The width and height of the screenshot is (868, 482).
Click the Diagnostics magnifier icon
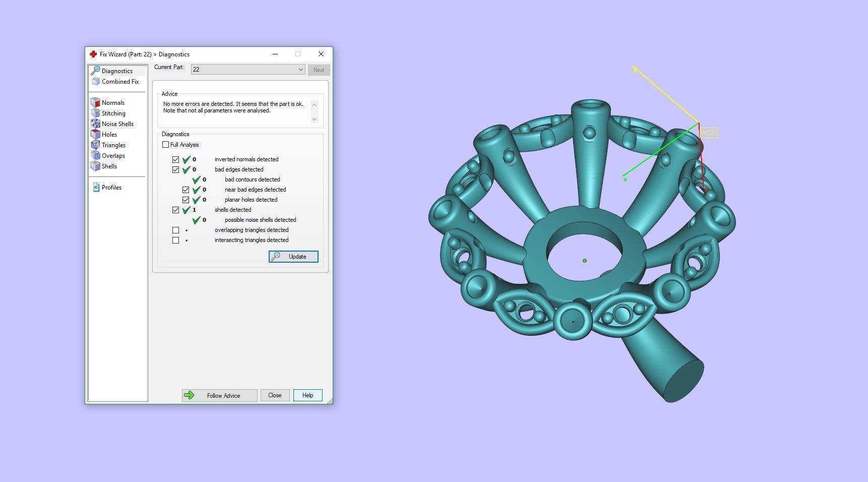[95, 71]
